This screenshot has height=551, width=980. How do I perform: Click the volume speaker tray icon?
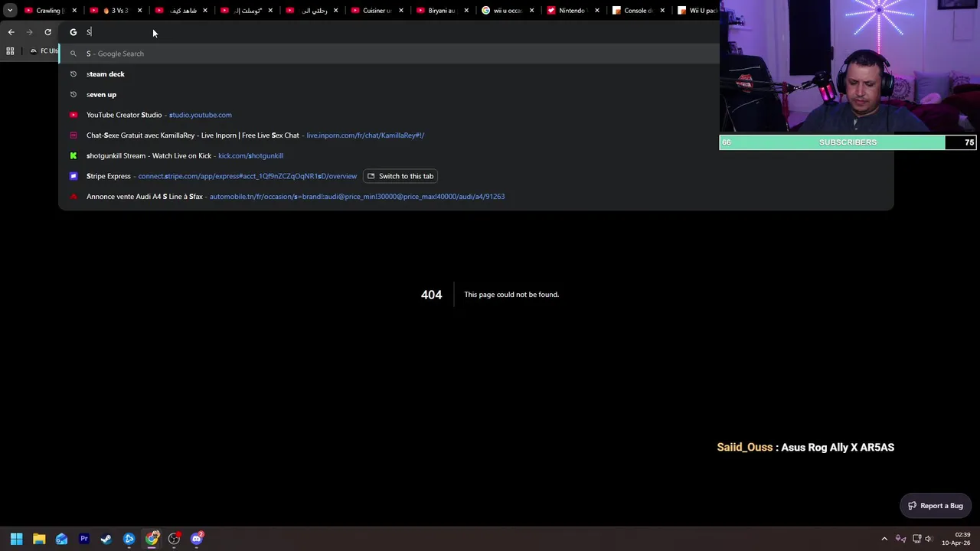click(x=929, y=539)
